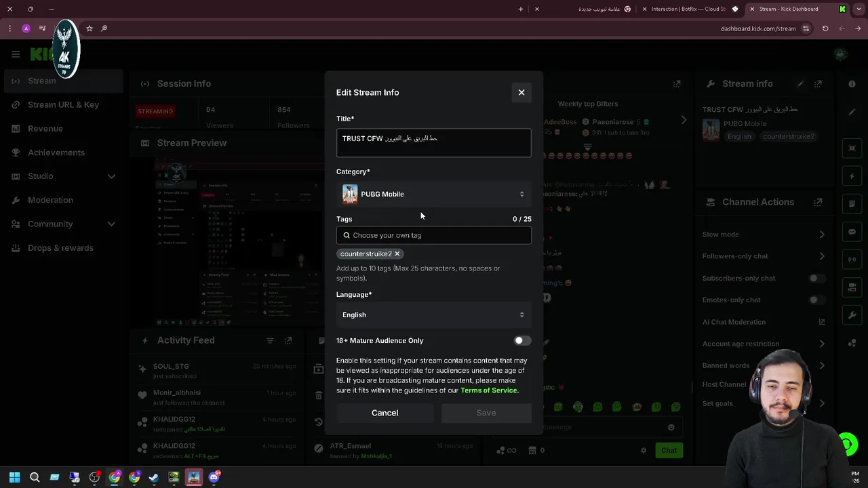Reload the page in browser

pyautogui.click(x=825, y=28)
